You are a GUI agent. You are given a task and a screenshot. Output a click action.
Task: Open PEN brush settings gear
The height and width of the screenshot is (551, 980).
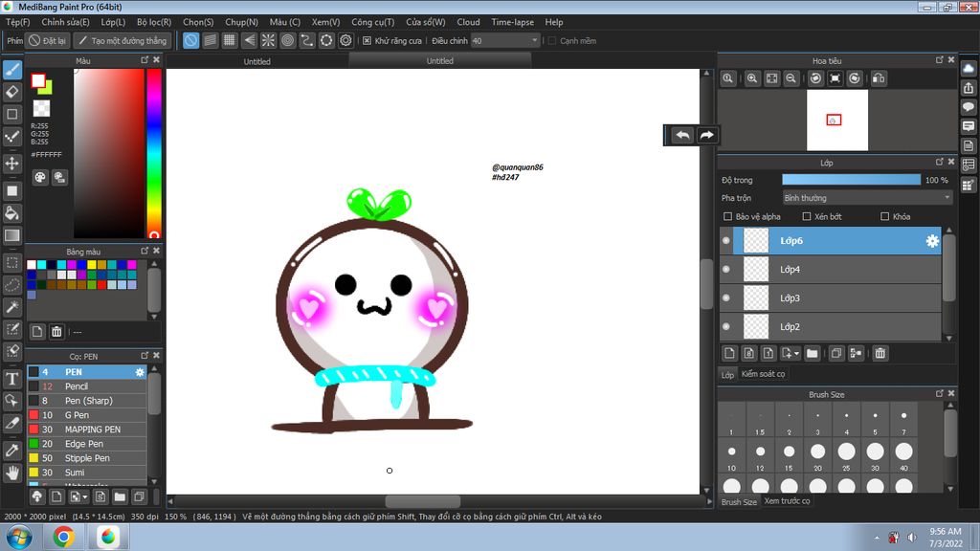tap(140, 372)
